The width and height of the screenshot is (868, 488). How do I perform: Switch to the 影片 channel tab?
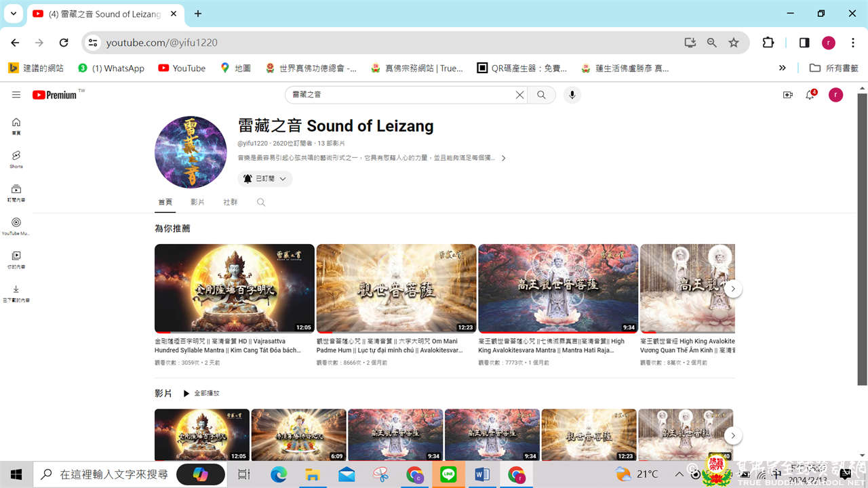[197, 202]
